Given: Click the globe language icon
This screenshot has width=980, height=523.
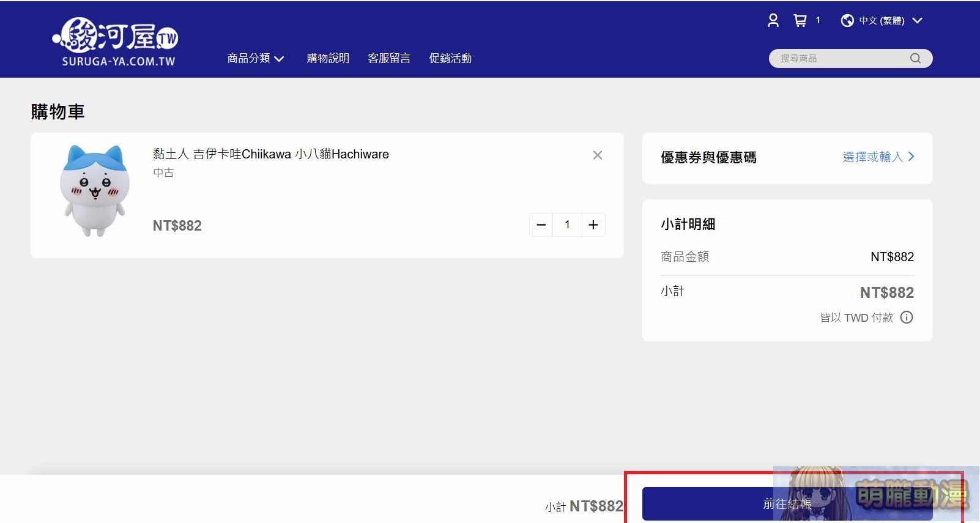Looking at the screenshot, I should tap(847, 21).
